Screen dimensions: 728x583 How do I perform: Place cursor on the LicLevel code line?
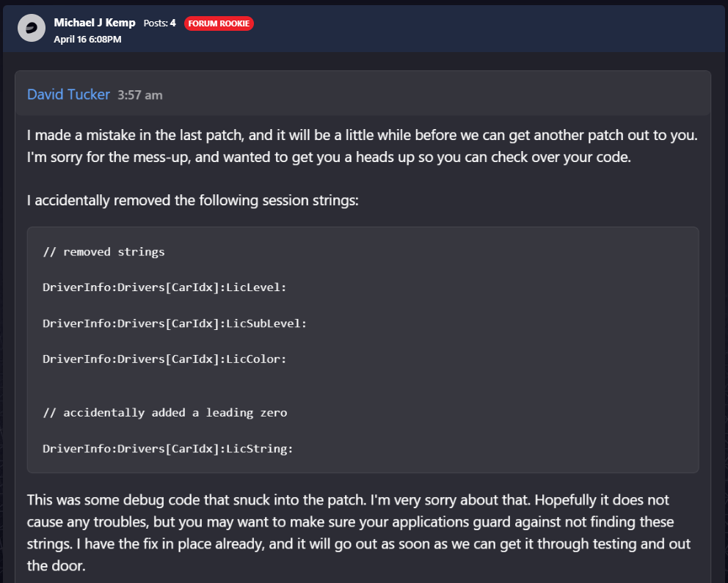click(164, 287)
